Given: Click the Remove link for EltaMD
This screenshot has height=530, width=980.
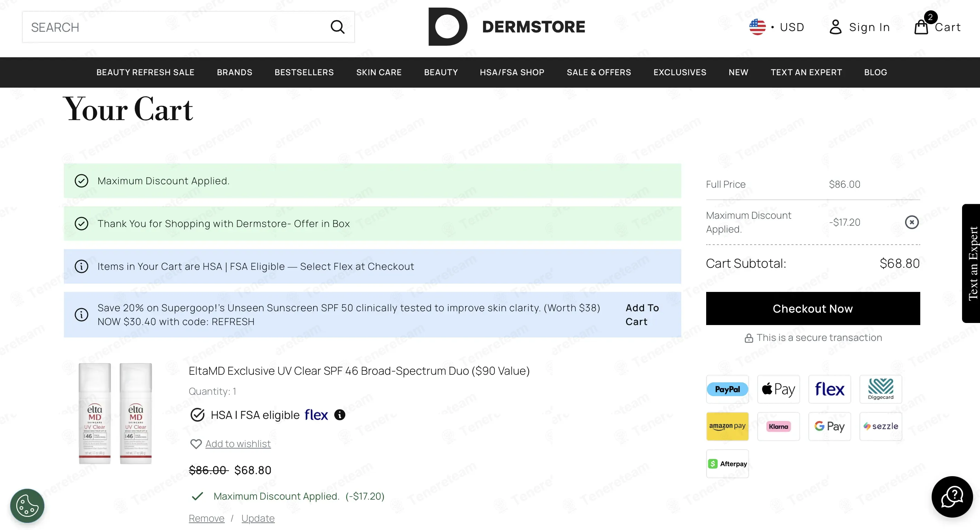Looking at the screenshot, I should coord(206,518).
